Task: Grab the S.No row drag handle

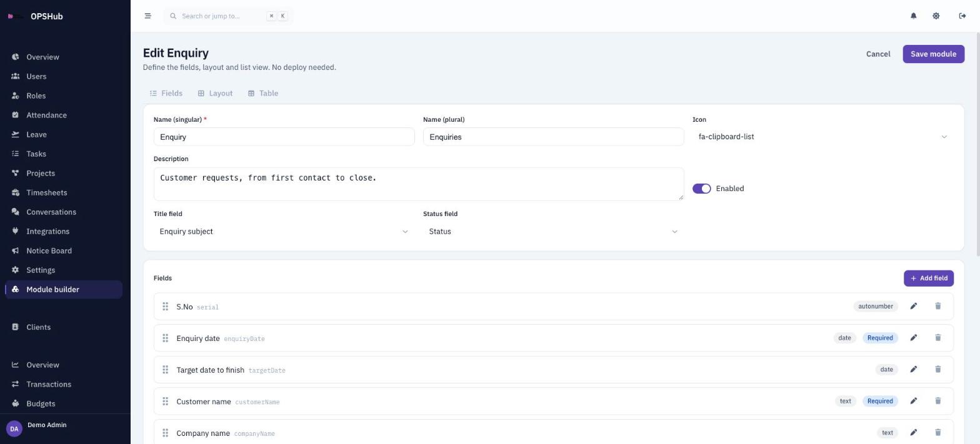Action: click(165, 307)
